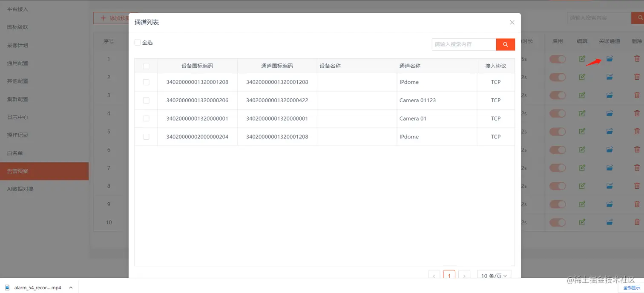This screenshot has height=293, width=644.
Task: Focus the background page search input
Action: pyautogui.click(x=599, y=18)
